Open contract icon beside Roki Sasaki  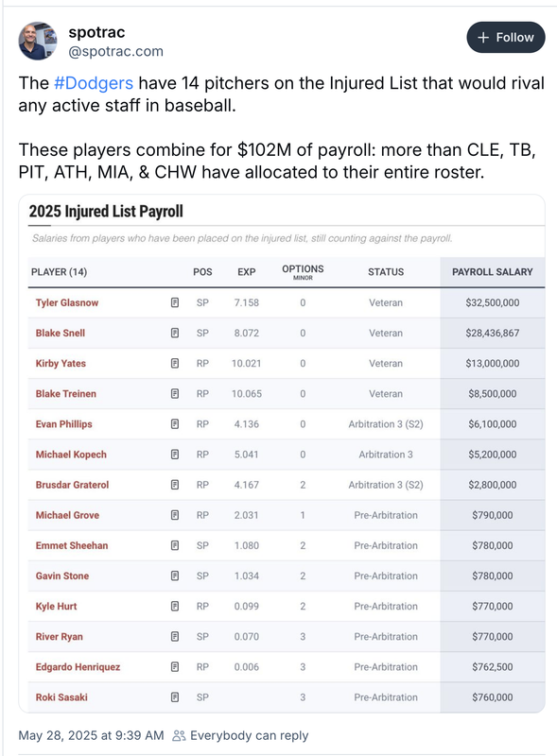(x=175, y=697)
